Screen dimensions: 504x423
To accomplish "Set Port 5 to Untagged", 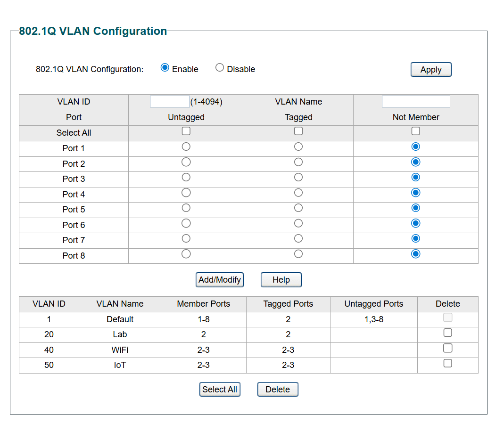I will (186, 208).
